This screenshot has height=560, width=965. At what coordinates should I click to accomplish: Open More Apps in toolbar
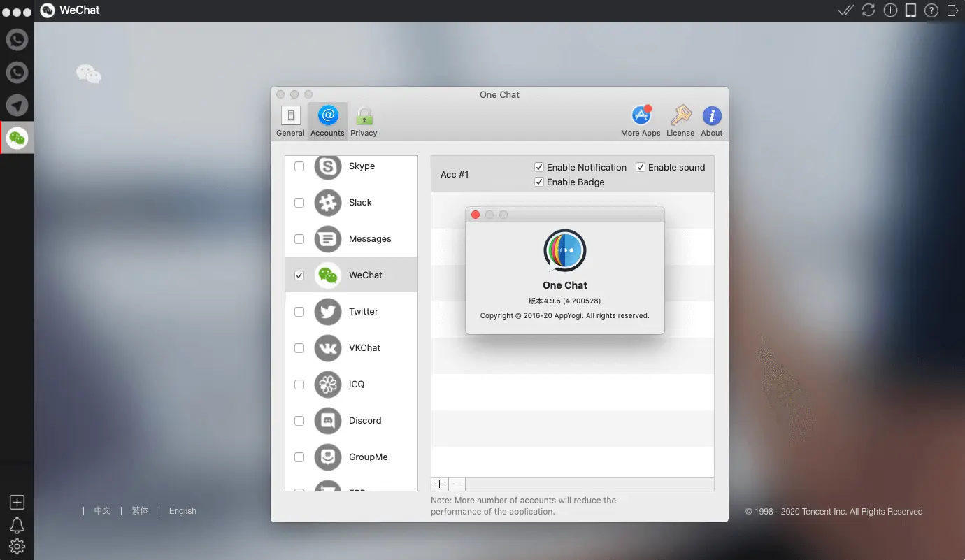641,122
